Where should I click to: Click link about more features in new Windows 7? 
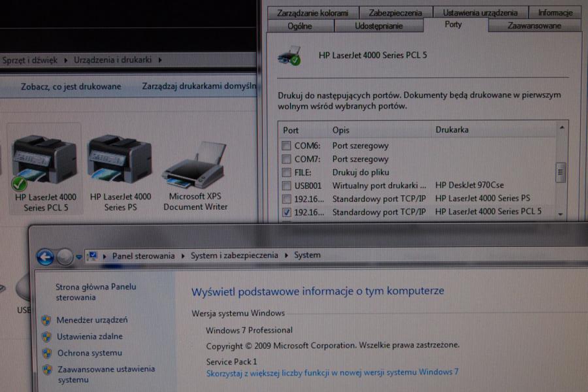(333, 373)
